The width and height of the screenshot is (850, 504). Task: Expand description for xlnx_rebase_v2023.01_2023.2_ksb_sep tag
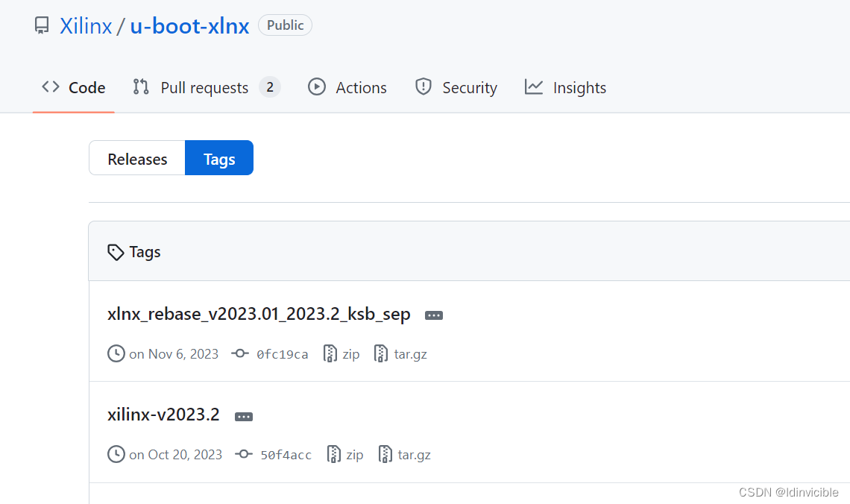coord(434,315)
